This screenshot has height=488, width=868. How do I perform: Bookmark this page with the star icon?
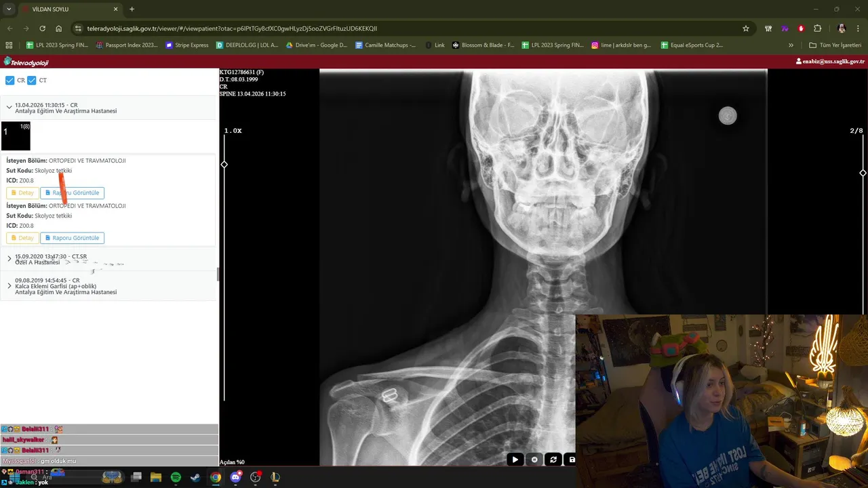(x=746, y=28)
